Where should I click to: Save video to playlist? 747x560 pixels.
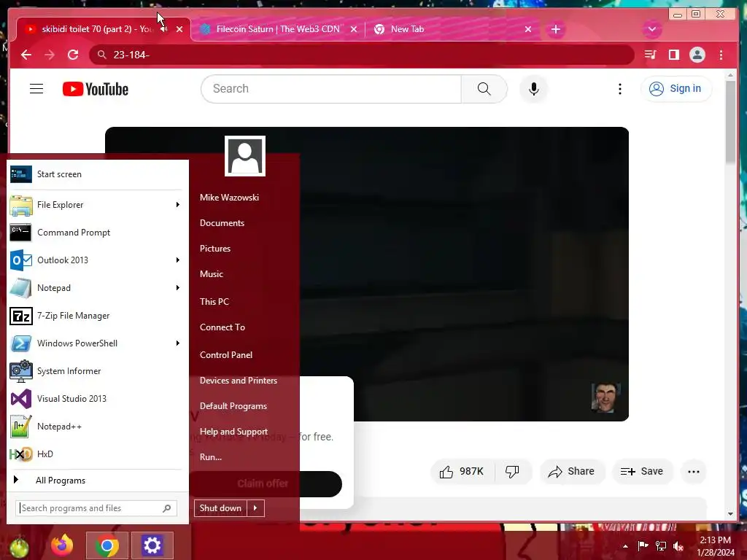(642, 472)
